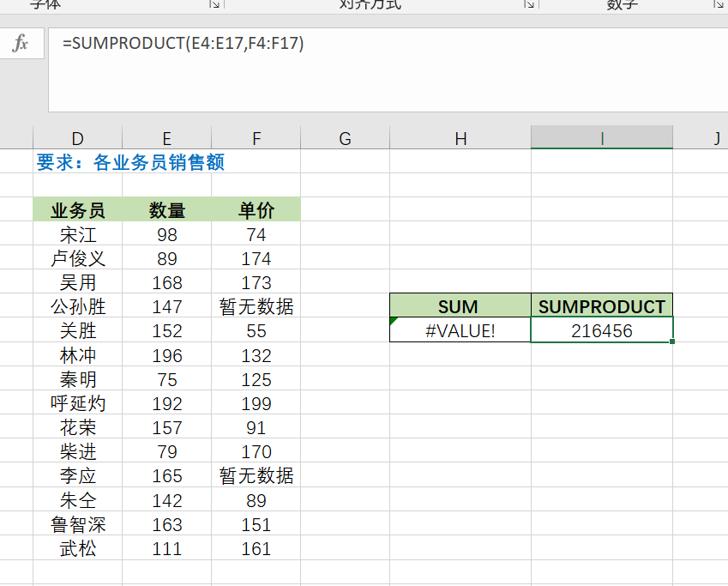Select quantity cell 165 for 李应

[166, 476]
